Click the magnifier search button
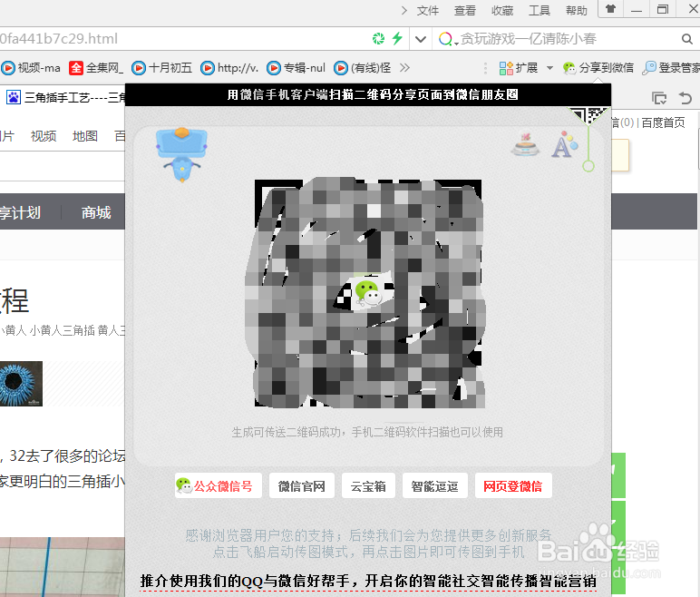This screenshot has height=597, width=700. [x=687, y=39]
